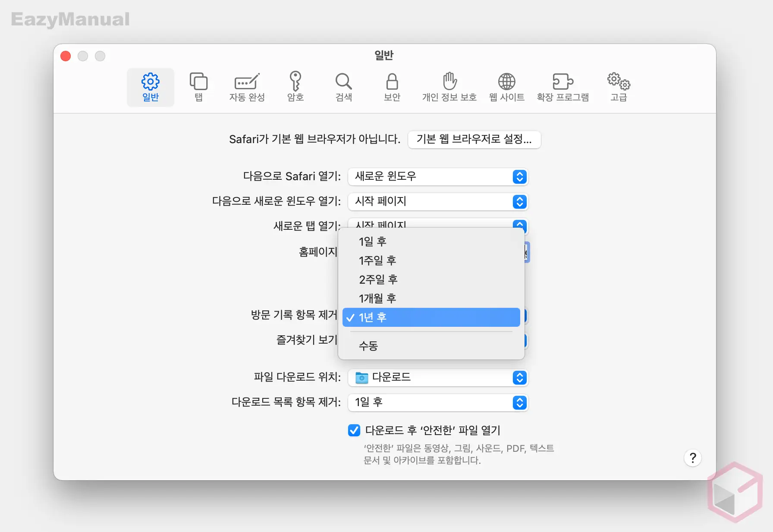Open the 고급 (Advanced) gears pane
Viewport: 773px width, 532px height.
tap(619, 88)
